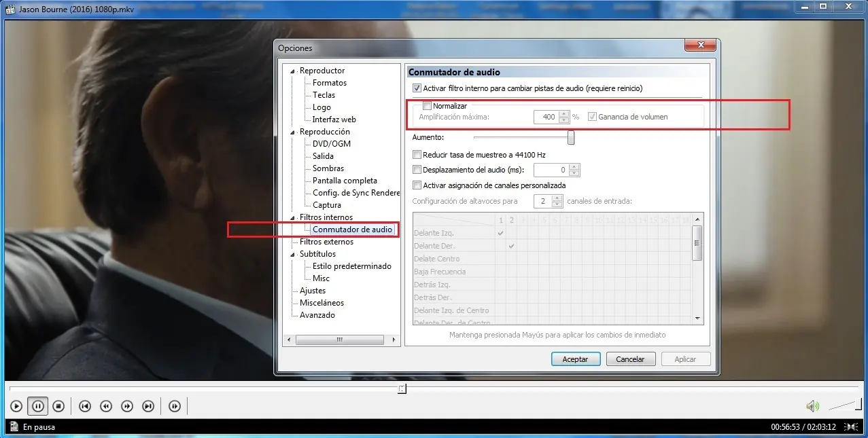Decrease Amplificación máxima with down arrow
The image size is (868, 438).
point(563,120)
